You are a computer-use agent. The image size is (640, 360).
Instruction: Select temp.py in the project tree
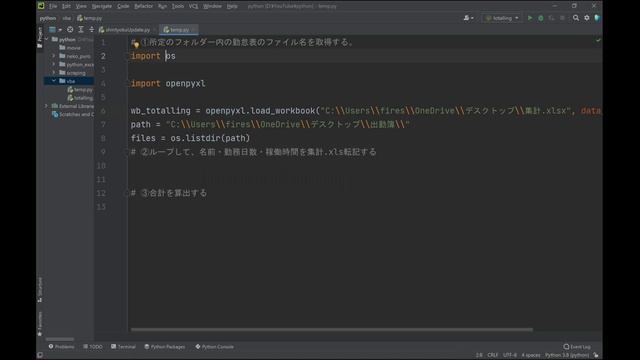coord(80,89)
